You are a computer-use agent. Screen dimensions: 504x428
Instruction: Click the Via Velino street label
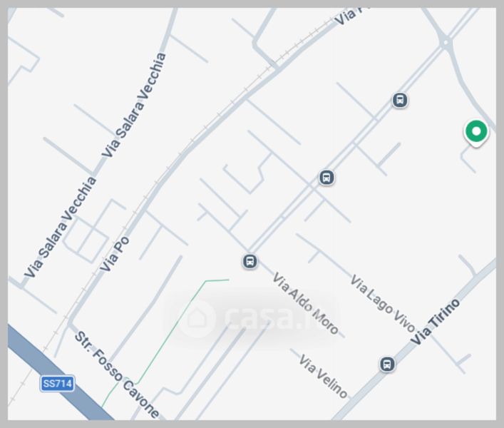click(x=323, y=376)
